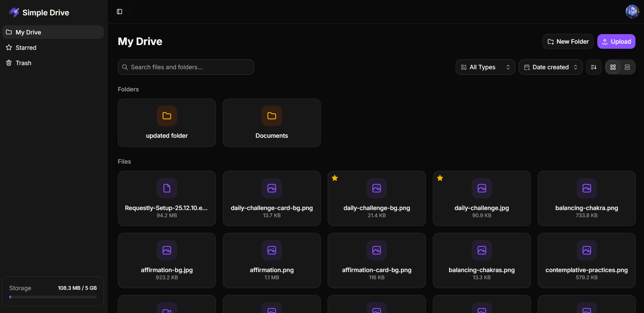Select My Drive in the sidebar
The height and width of the screenshot is (313, 644).
point(28,32)
